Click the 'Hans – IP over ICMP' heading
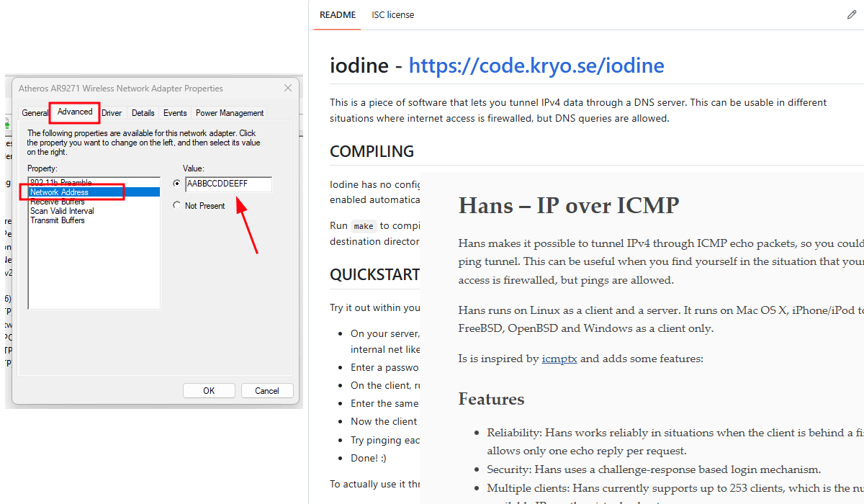The width and height of the screenshot is (864, 504). 569,205
